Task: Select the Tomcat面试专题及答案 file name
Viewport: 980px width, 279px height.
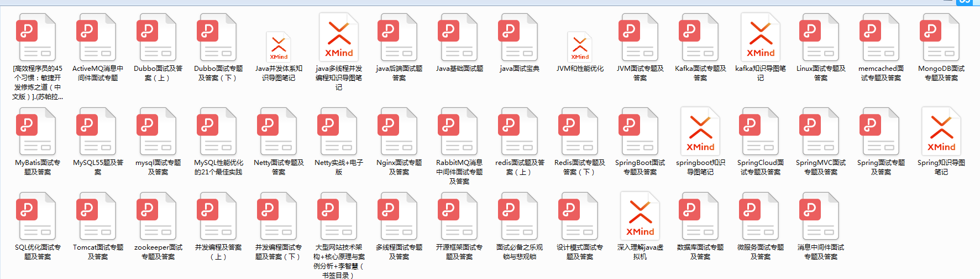Action: coord(98,252)
